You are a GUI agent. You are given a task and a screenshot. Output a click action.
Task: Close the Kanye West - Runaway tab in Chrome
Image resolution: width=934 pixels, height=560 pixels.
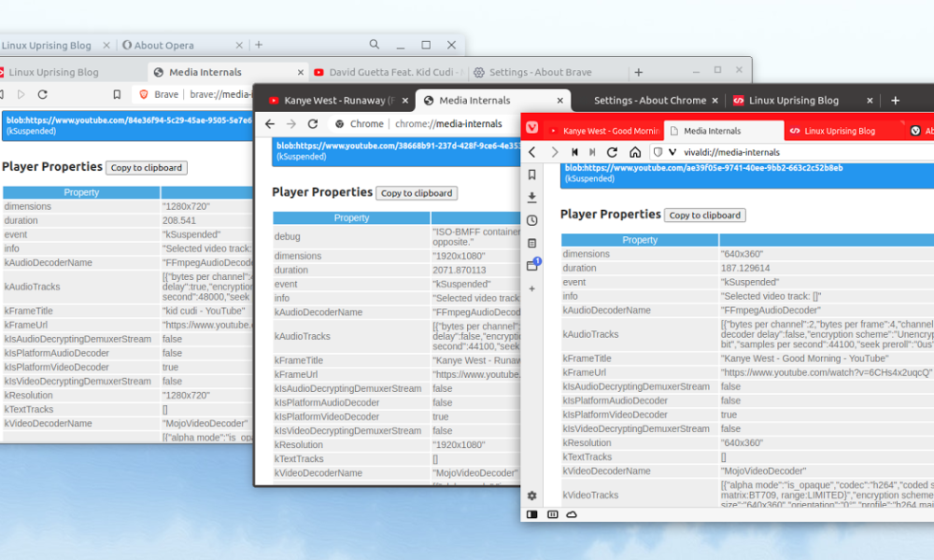[x=405, y=101]
